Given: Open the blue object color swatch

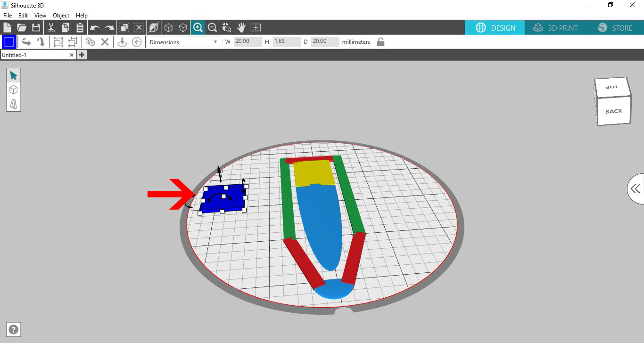Looking at the screenshot, I should pyautogui.click(x=9, y=42).
